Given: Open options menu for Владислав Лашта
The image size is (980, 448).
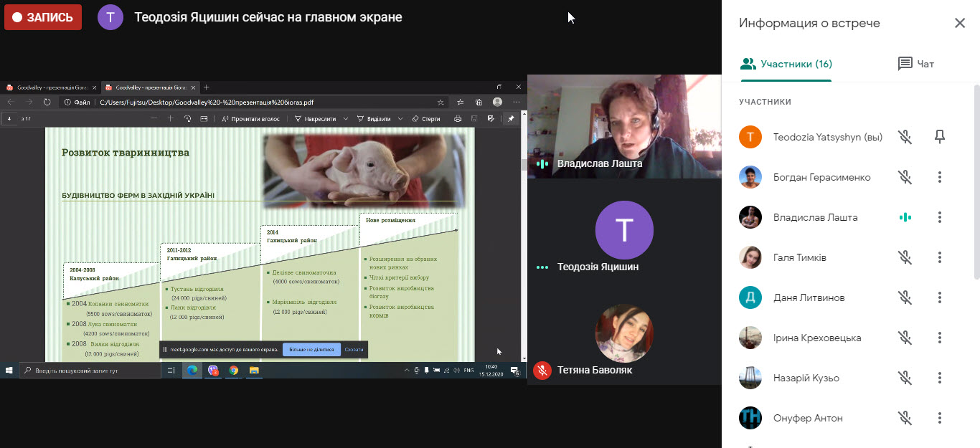Looking at the screenshot, I should (x=940, y=217).
